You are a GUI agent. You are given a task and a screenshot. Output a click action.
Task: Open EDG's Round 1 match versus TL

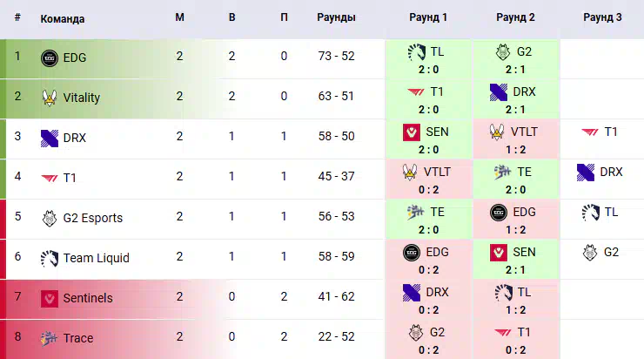tap(429, 59)
